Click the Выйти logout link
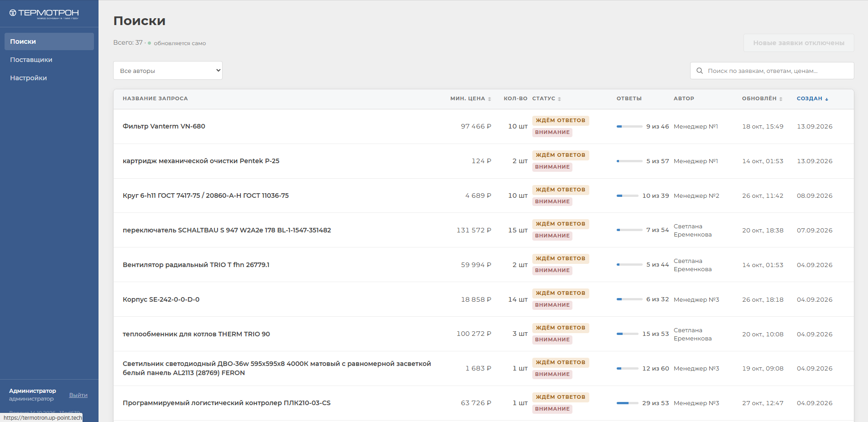 point(78,395)
